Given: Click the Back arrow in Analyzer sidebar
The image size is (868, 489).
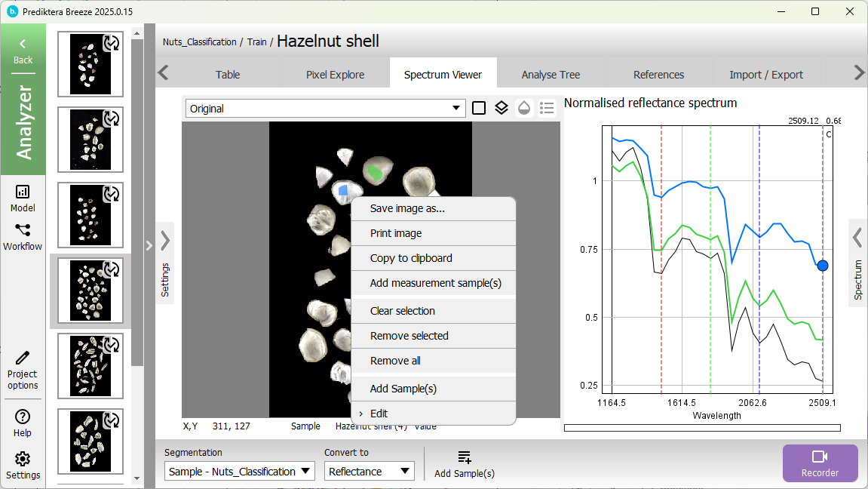Looking at the screenshot, I should 23,50.
